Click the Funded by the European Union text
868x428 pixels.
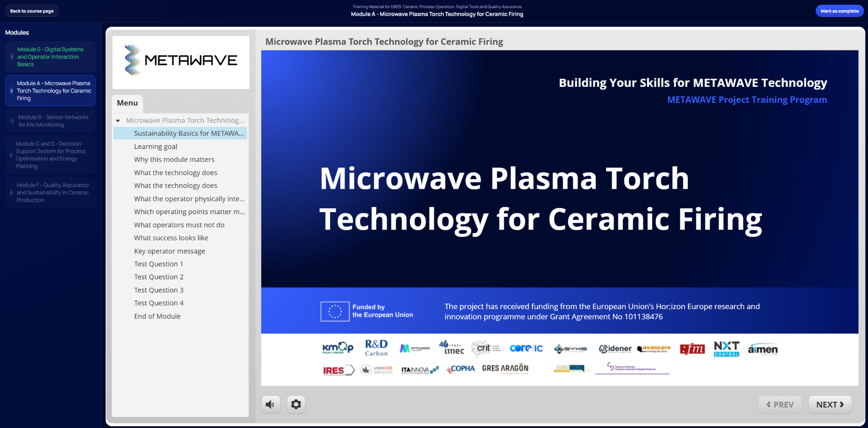[382, 311]
